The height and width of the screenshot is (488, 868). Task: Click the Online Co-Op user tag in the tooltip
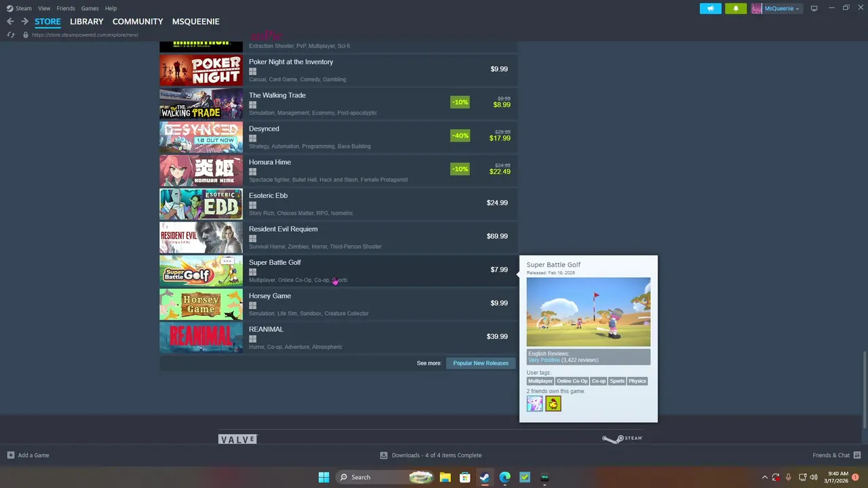click(572, 381)
